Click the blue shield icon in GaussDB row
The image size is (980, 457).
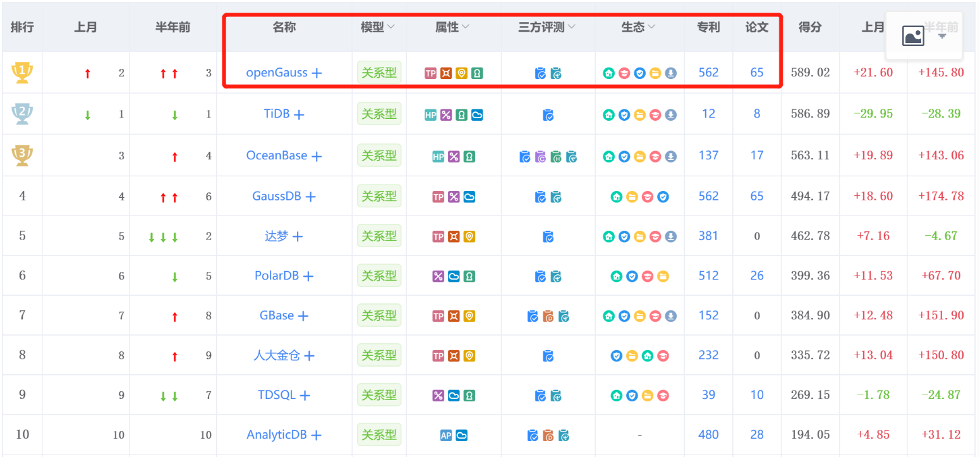(663, 197)
